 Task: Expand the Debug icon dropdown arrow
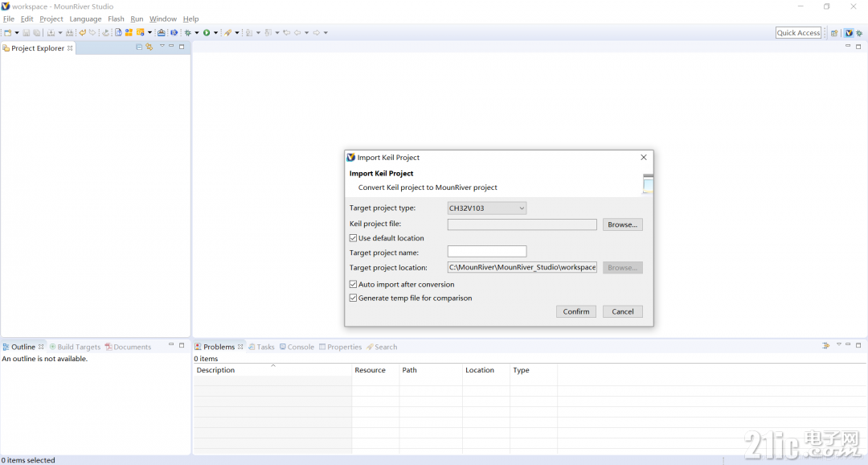pyautogui.click(x=197, y=33)
